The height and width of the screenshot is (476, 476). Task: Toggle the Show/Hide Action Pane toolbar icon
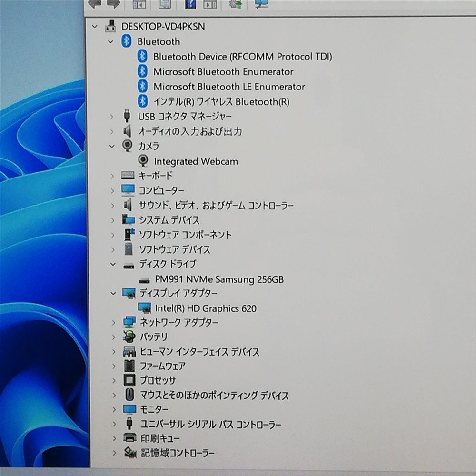coord(210,4)
